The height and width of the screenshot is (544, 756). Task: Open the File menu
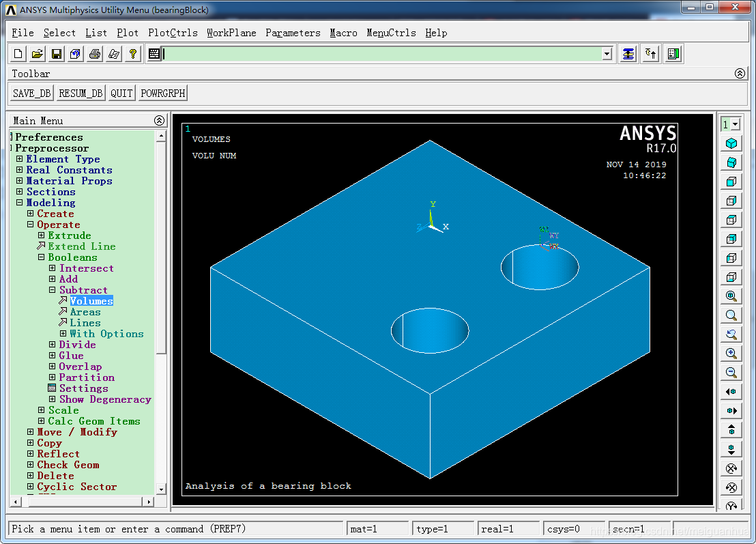click(23, 33)
